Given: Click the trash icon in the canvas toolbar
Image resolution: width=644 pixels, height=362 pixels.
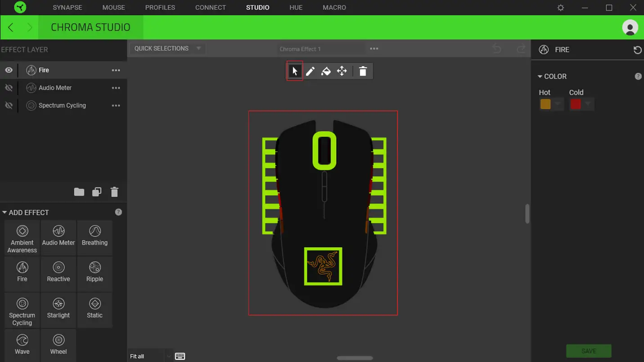Looking at the screenshot, I should tap(363, 71).
